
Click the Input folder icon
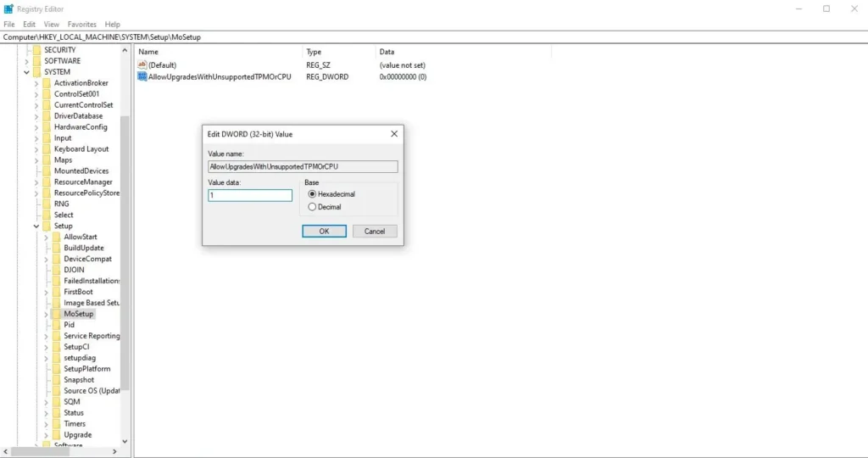(47, 138)
